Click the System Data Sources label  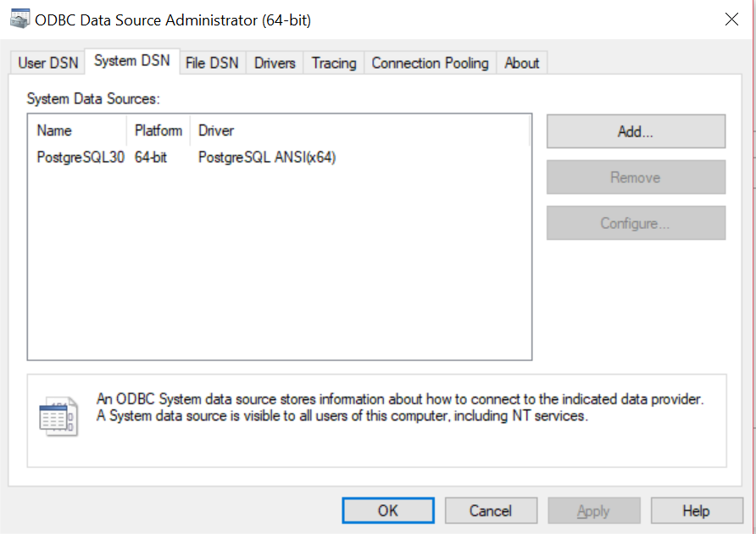pos(93,99)
